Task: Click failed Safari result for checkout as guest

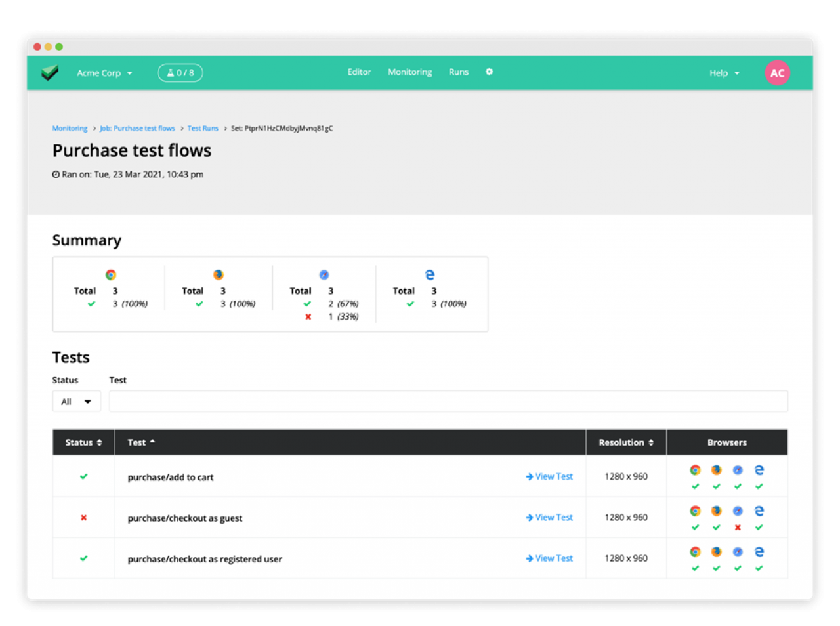Action: [738, 528]
